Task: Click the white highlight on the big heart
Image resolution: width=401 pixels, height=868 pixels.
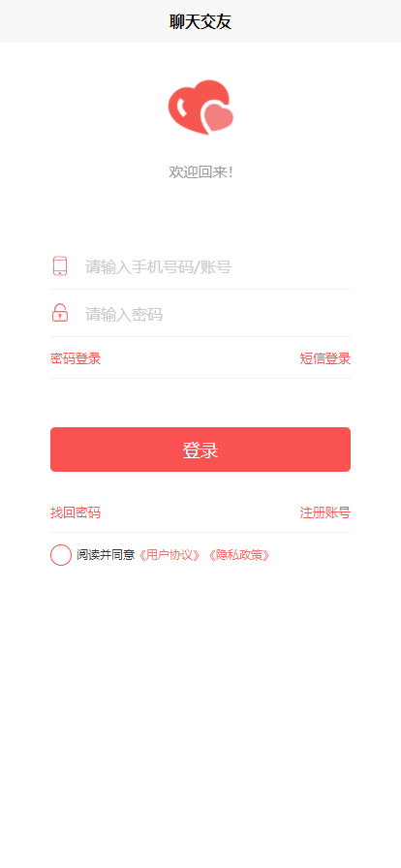Action: (181, 108)
